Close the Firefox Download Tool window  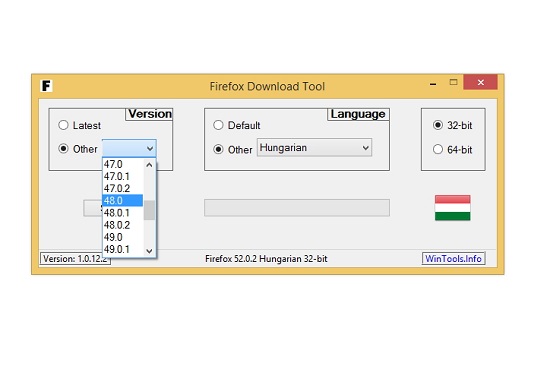[x=481, y=82]
